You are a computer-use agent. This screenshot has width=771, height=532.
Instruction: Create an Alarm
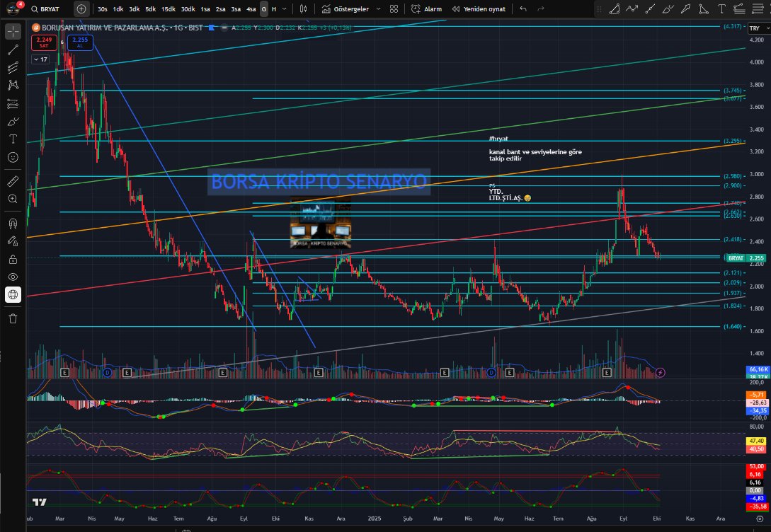[x=426, y=8]
